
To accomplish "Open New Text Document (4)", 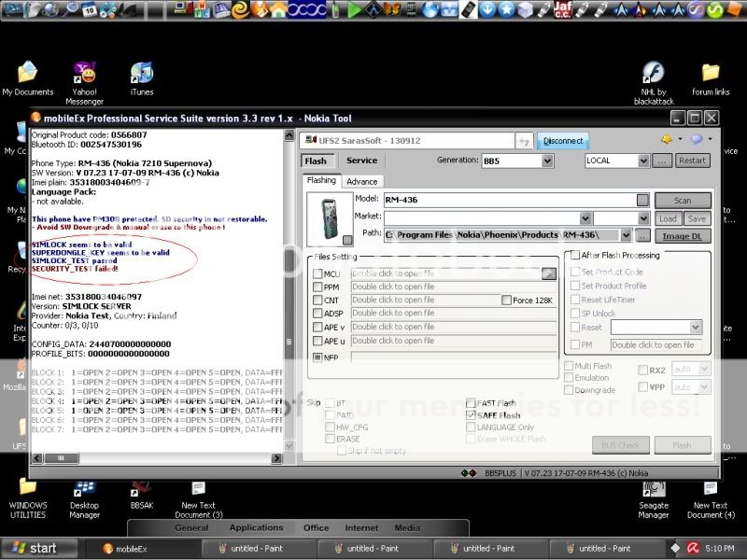I will coord(711,499).
